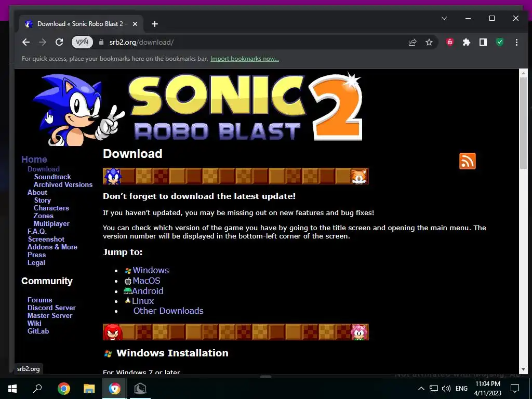Reload the page with refresh icon

click(x=59, y=42)
